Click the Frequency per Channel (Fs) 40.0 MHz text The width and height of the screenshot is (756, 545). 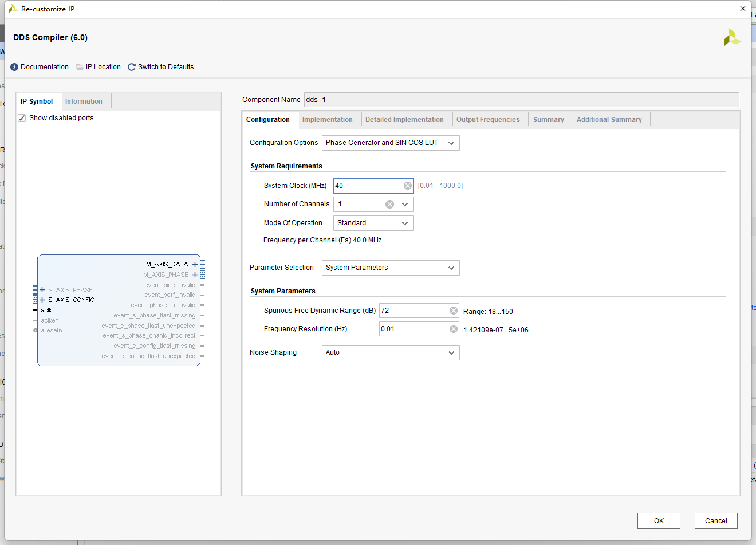[322, 240]
